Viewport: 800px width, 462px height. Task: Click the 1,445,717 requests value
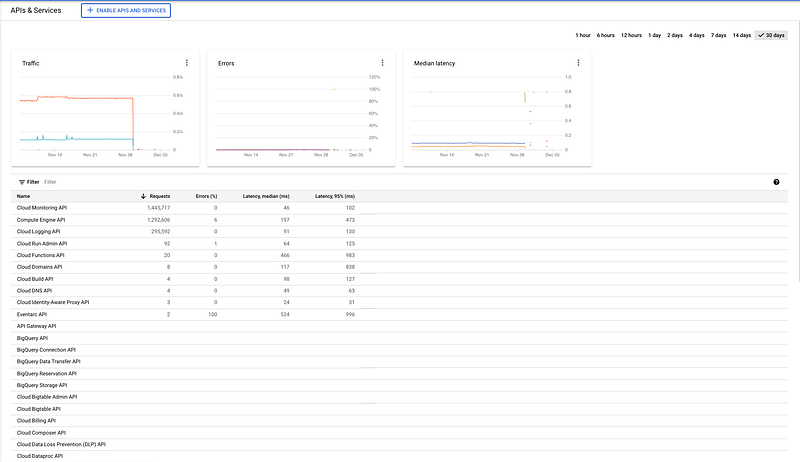tap(159, 208)
